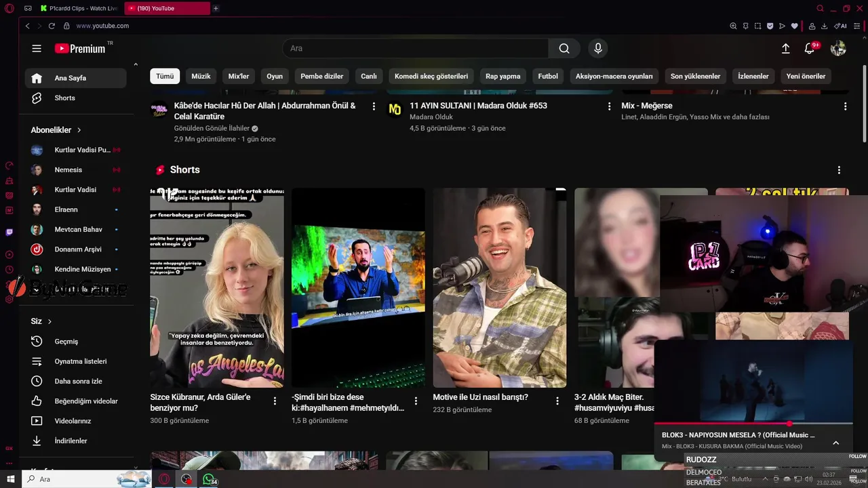Open options for Mix - Meğerse
Image resolution: width=868 pixels, height=488 pixels.
tap(845, 106)
